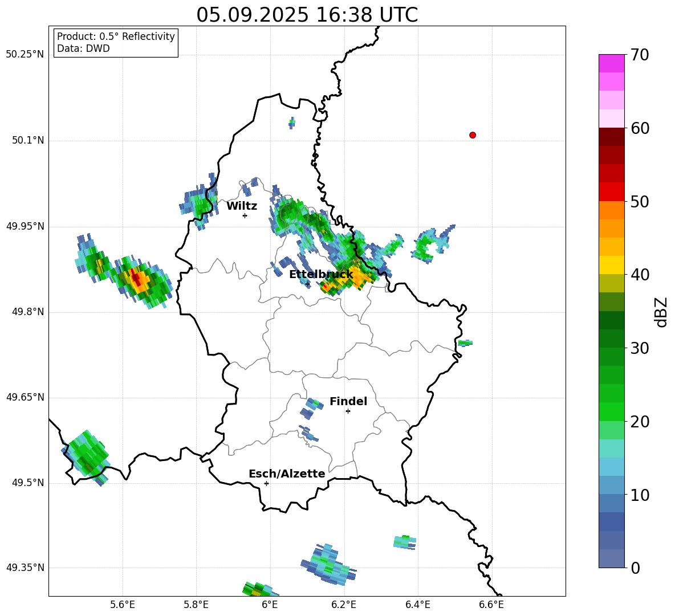The width and height of the screenshot is (675, 616).
Task: Click the Esch/Alzette station cross marker
Action: (266, 483)
